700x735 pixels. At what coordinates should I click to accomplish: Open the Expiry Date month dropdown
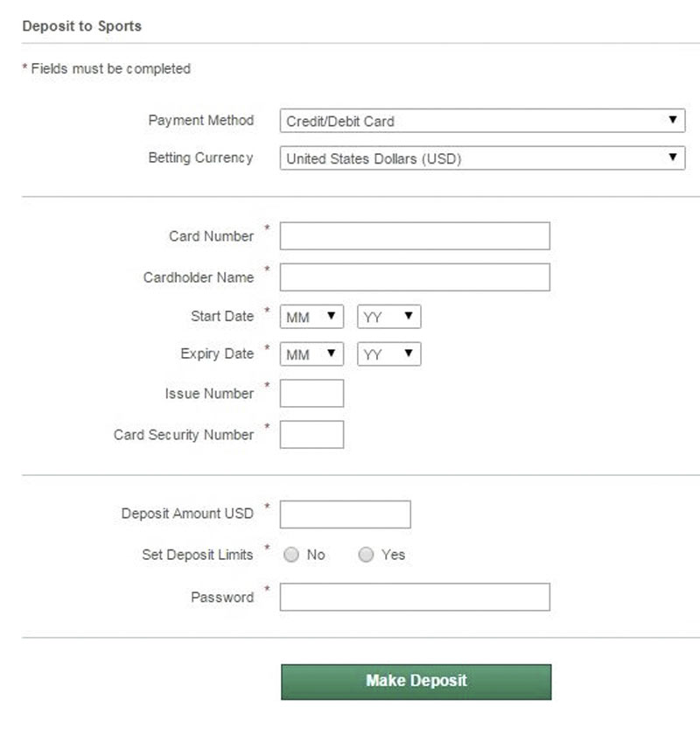[311, 354]
